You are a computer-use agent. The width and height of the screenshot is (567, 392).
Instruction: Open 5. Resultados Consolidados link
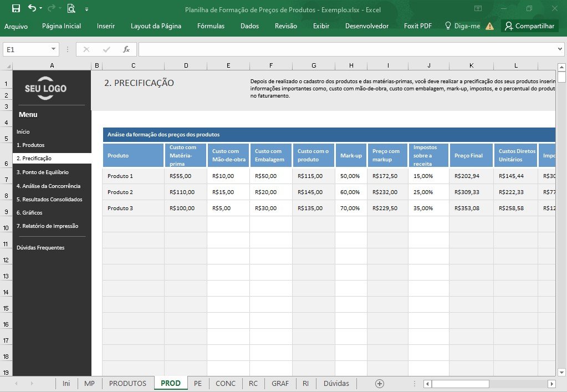coord(49,199)
